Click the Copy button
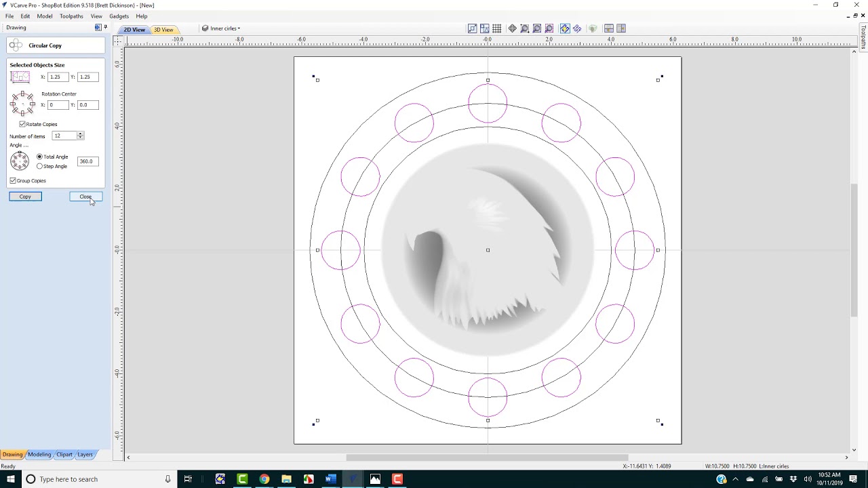868x488 pixels. click(x=25, y=197)
